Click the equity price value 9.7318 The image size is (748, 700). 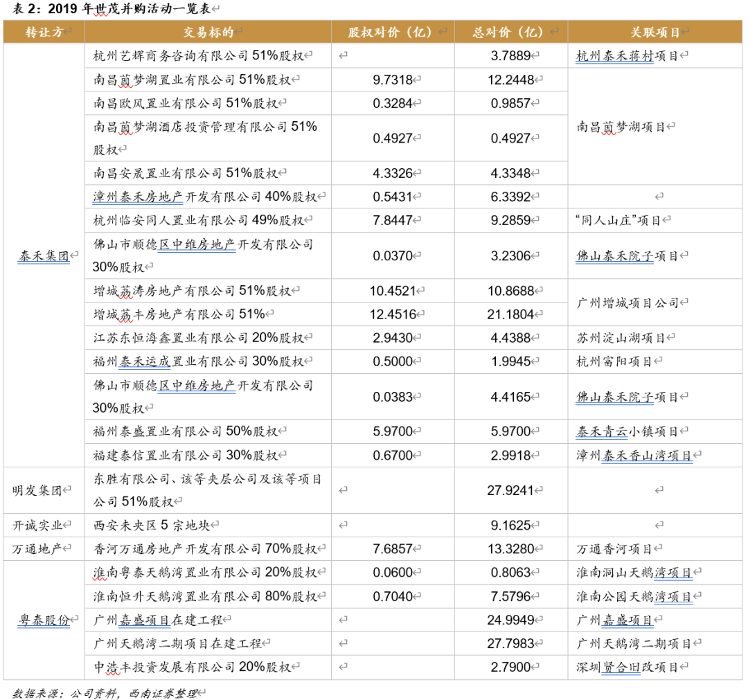point(393,79)
